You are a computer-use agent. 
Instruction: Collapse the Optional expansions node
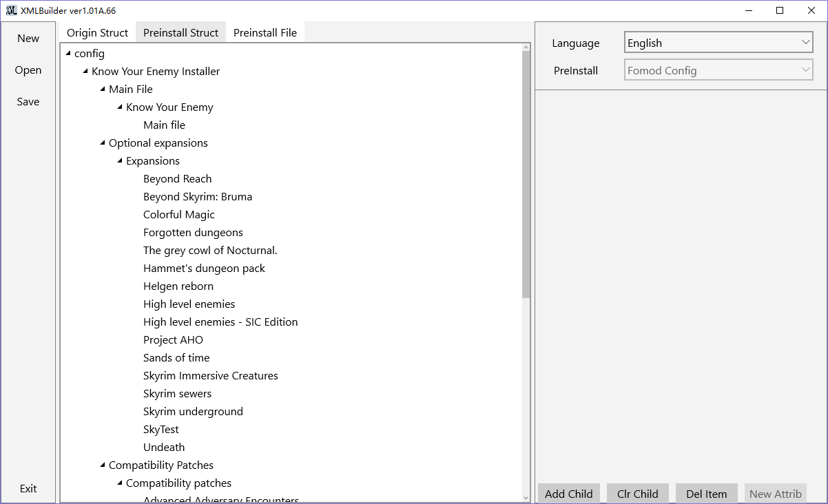[x=103, y=143]
